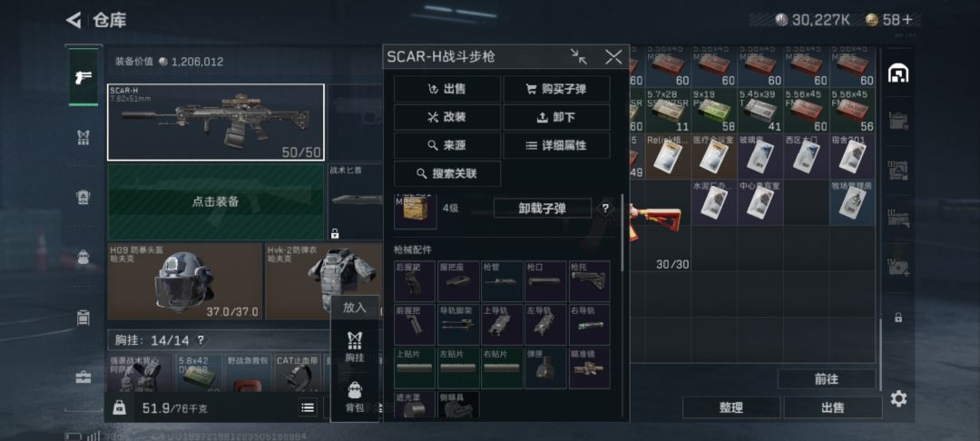This screenshot has height=441, width=980.
Task: Select the chest rig sidebar icon
Action: coord(83,138)
